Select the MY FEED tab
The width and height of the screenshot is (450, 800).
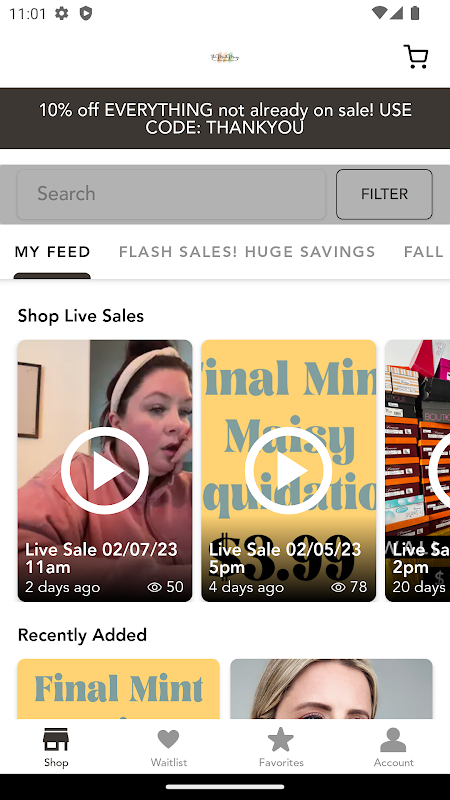pos(53,252)
